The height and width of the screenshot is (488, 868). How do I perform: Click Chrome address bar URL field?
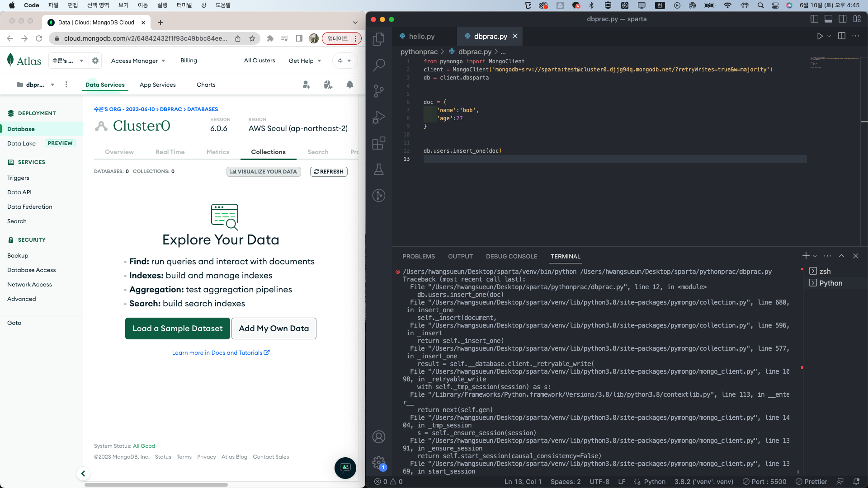pyautogui.click(x=146, y=38)
